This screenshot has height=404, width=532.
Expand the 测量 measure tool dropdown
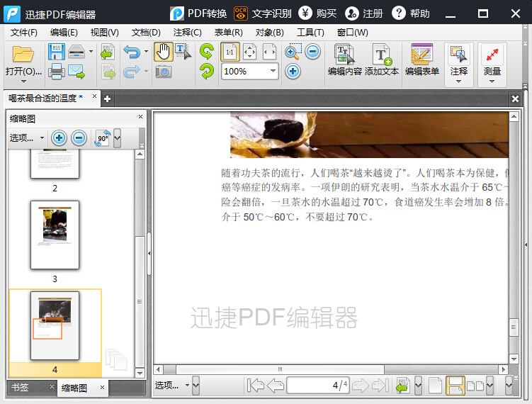[x=492, y=81]
